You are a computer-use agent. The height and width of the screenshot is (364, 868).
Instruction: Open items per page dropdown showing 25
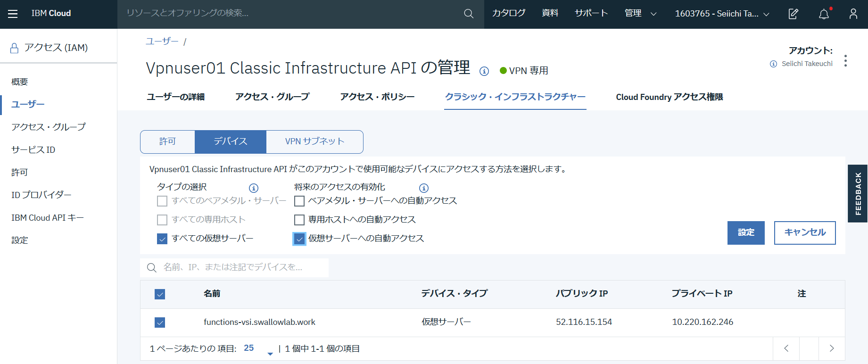(x=258, y=349)
